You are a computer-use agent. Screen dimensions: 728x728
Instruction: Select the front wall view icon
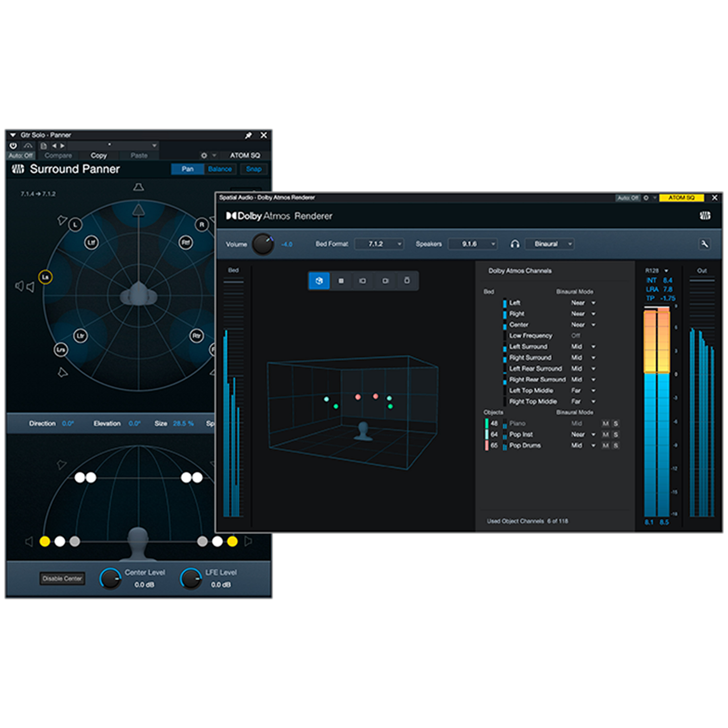click(x=363, y=281)
